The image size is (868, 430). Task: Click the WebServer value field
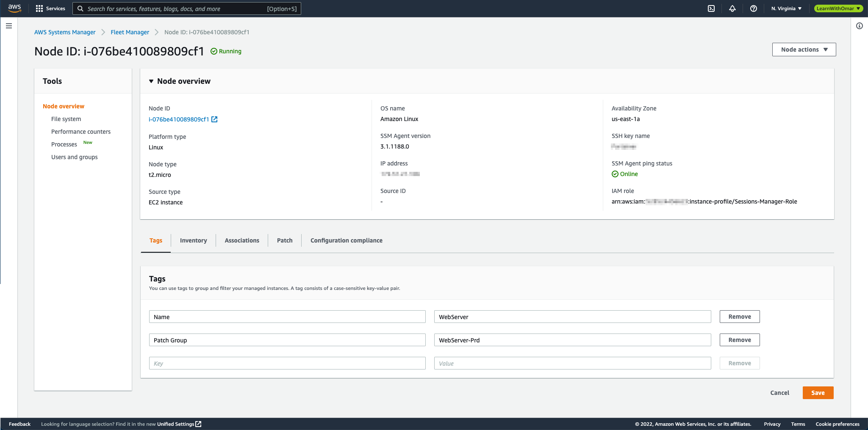pyautogui.click(x=573, y=317)
